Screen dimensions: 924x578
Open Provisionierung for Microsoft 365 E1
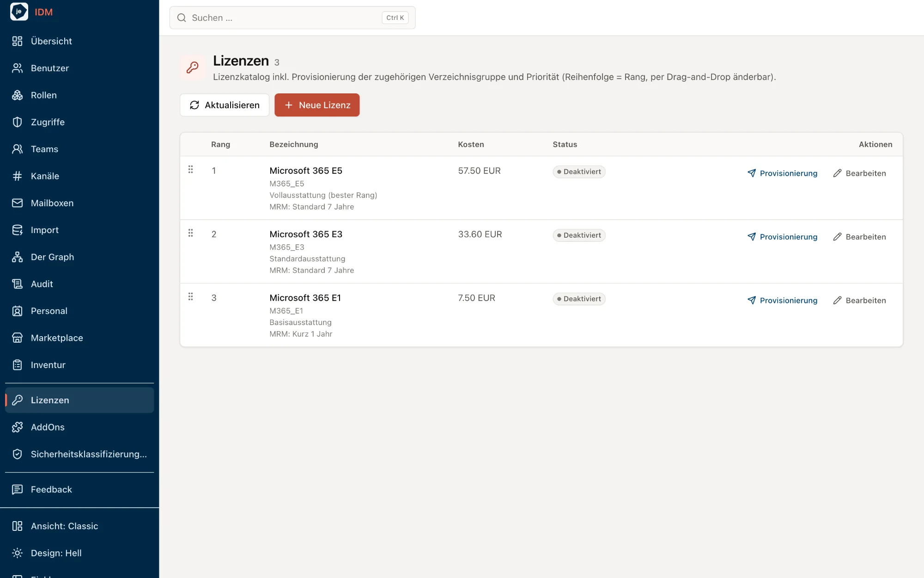pyautogui.click(x=782, y=301)
